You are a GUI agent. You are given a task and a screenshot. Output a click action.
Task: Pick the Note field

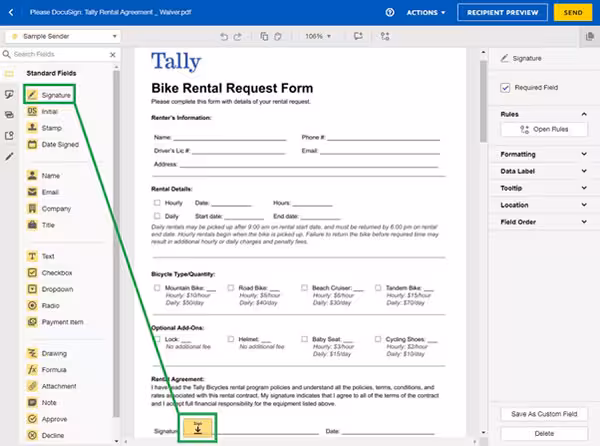(x=42, y=403)
